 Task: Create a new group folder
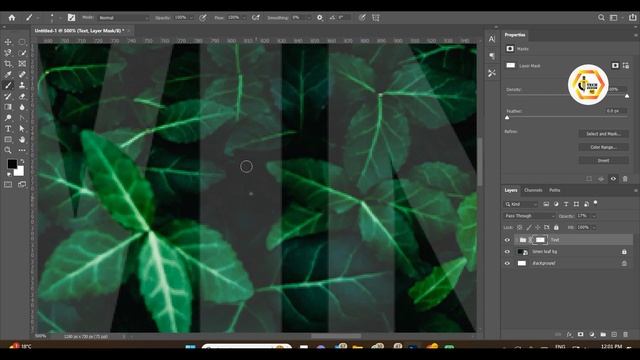603,334
